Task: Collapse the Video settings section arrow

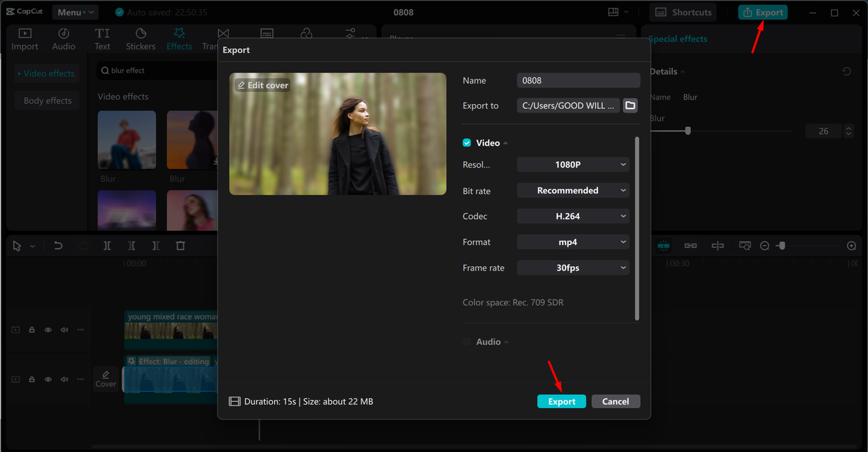Action: point(506,143)
